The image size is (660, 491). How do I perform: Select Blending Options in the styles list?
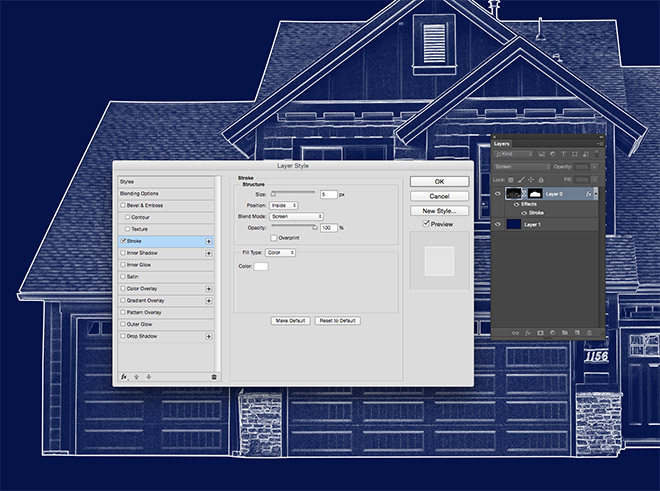pyautogui.click(x=164, y=193)
